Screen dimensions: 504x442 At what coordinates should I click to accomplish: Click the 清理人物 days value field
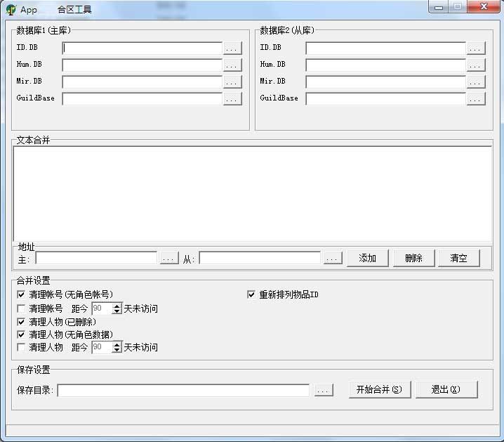click(102, 347)
